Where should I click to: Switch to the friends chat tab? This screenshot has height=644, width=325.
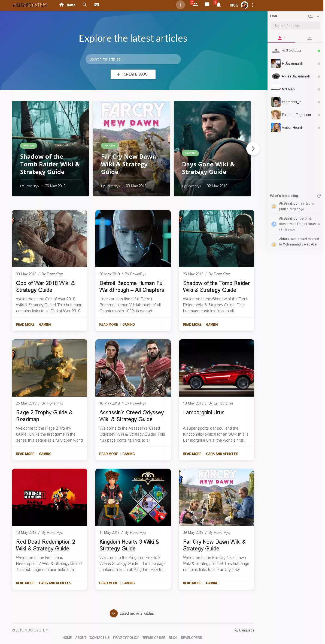281,38
